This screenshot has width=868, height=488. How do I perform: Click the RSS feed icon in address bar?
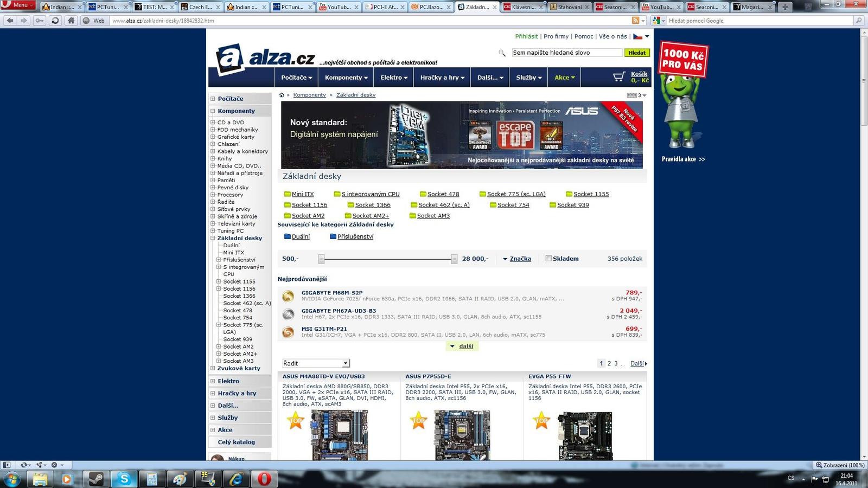635,21
